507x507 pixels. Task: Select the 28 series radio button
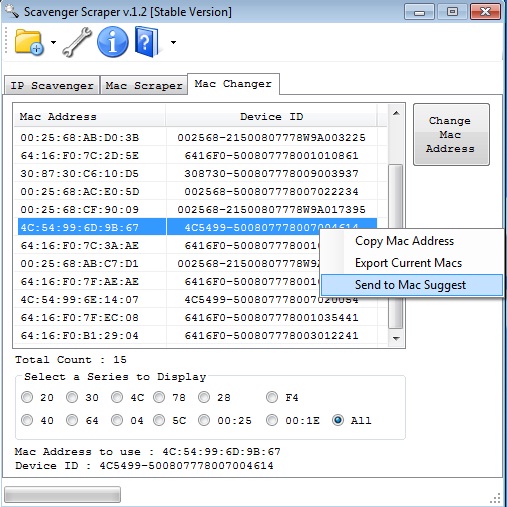(204, 397)
